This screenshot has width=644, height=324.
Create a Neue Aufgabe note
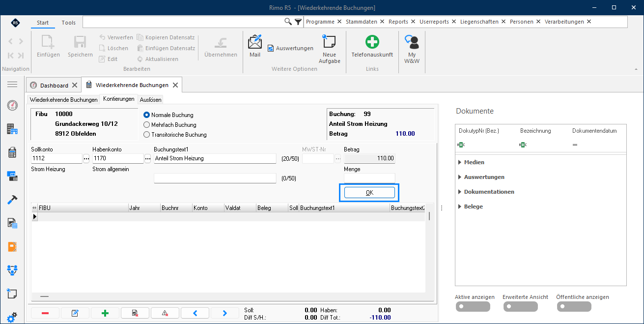[x=329, y=42]
